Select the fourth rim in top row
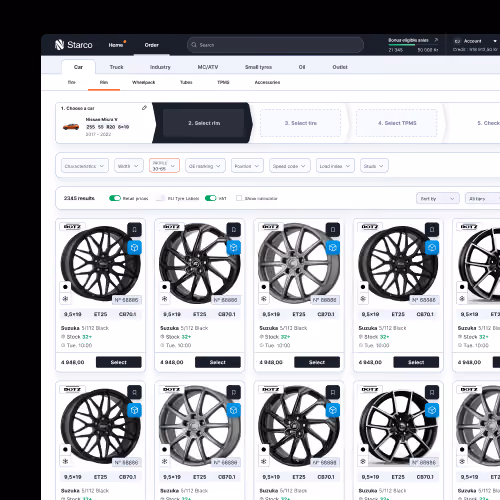Screen dimensions: 500x500 pyautogui.click(x=416, y=362)
